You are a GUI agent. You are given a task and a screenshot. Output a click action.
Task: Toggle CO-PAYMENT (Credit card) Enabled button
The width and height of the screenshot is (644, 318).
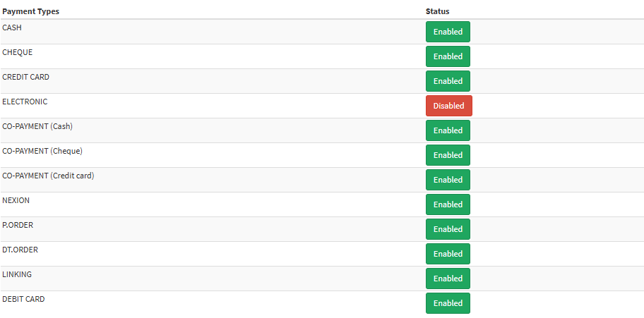click(x=448, y=180)
